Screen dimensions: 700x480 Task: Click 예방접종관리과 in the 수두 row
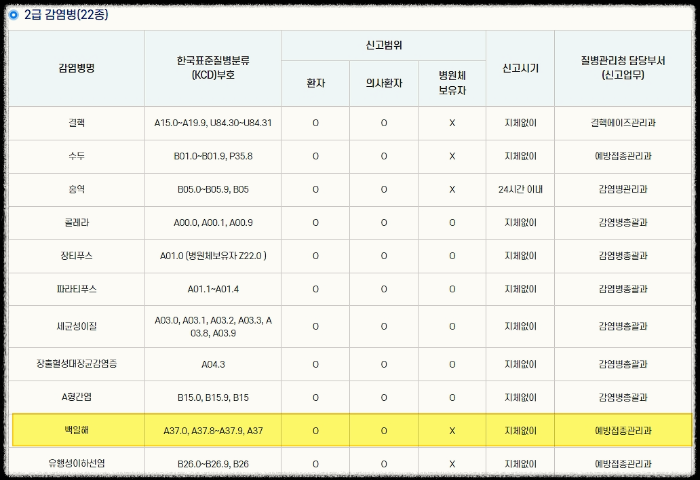tap(623, 156)
